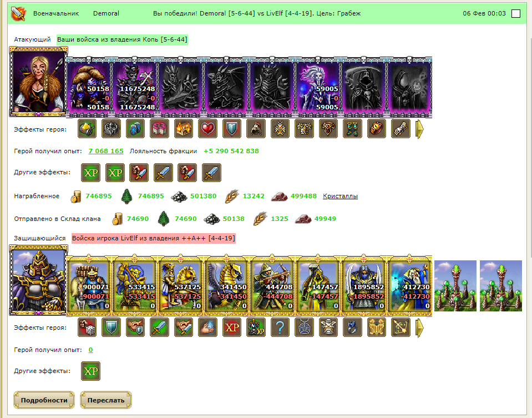Open the attacker heroine portrait
The image size is (532, 418).
pyautogui.click(x=38, y=82)
